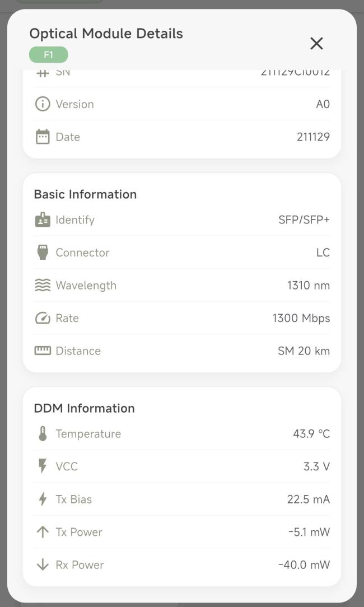Select the 1310 nm wavelength value
The width and height of the screenshot is (364, 607).
click(309, 286)
